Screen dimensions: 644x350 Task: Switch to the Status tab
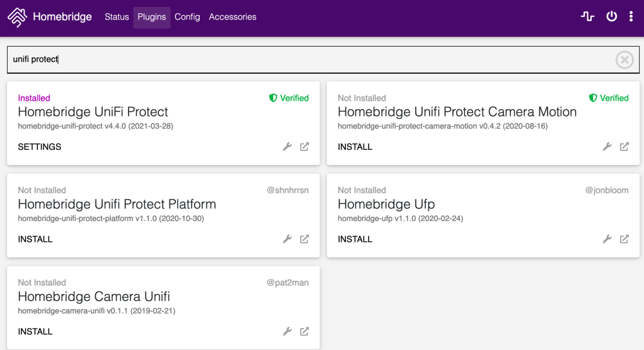tap(117, 17)
